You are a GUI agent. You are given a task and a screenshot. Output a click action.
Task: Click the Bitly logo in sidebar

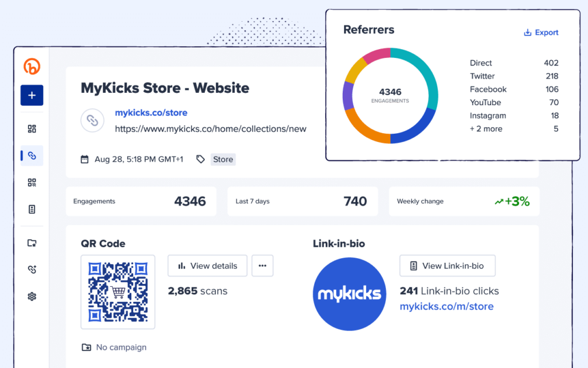(x=32, y=67)
